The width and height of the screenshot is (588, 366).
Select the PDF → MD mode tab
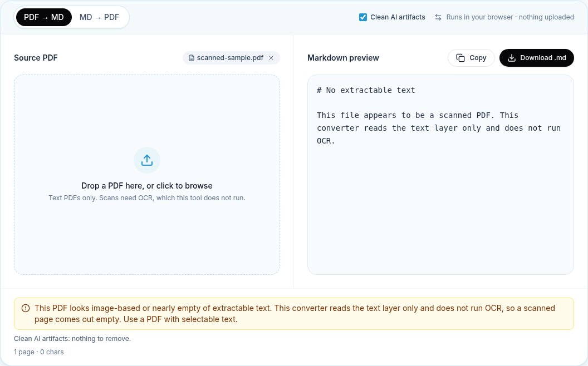(x=44, y=17)
